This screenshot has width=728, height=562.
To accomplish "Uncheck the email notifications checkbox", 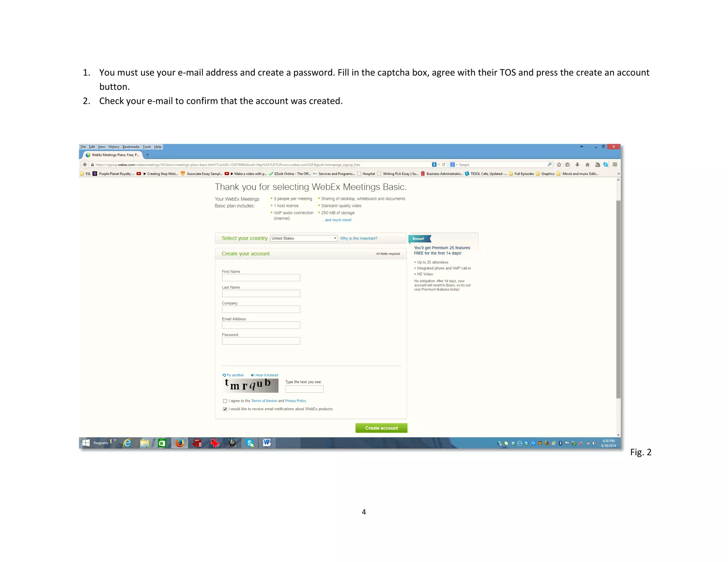I will [x=225, y=409].
